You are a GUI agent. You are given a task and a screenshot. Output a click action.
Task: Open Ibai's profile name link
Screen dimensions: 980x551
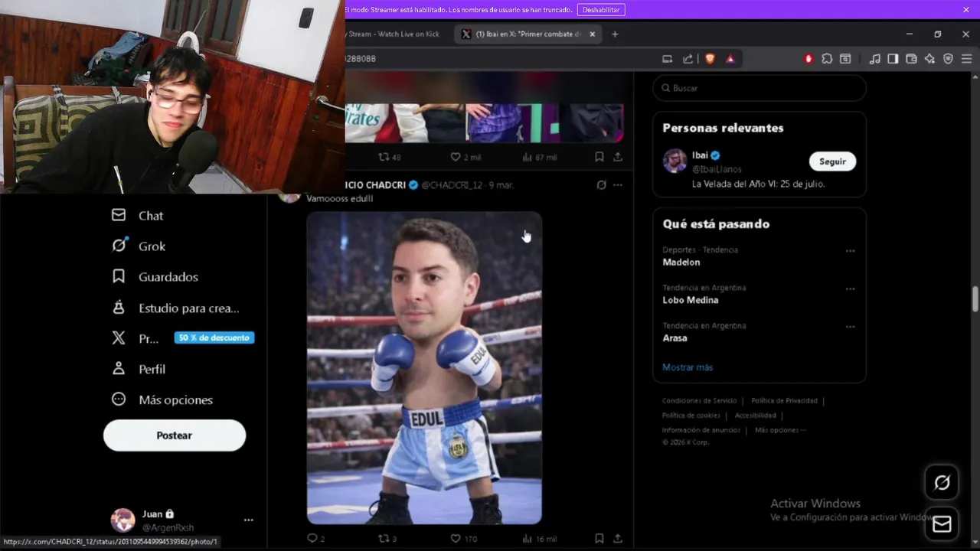(x=700, y=155)
